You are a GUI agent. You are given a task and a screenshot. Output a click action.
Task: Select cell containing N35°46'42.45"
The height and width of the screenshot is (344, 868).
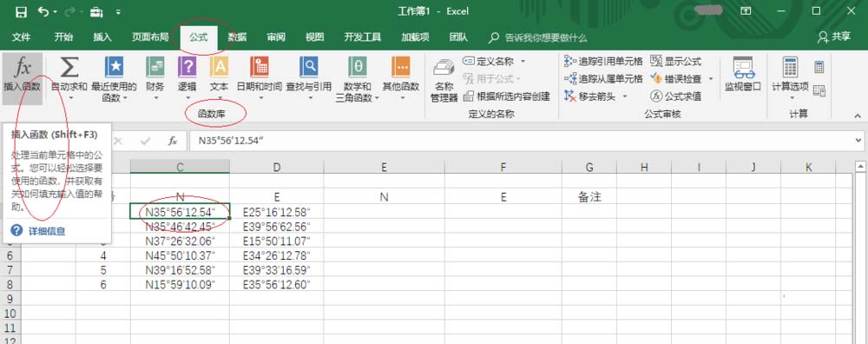click(x=180, y=226)
